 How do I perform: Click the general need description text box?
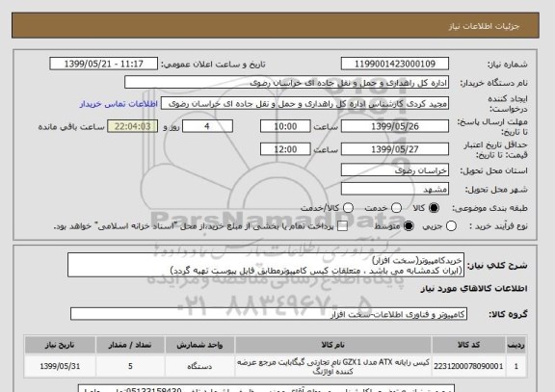point(266,265)
